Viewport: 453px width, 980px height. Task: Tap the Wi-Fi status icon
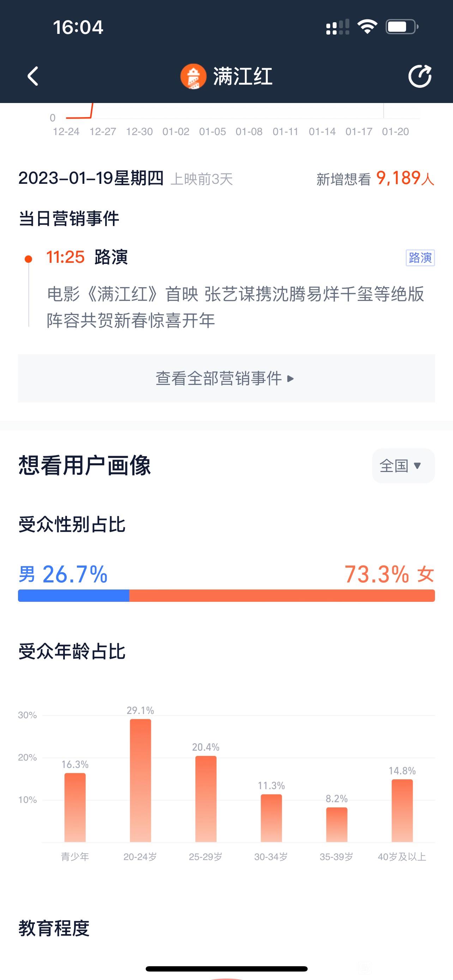tap(367, 27)
